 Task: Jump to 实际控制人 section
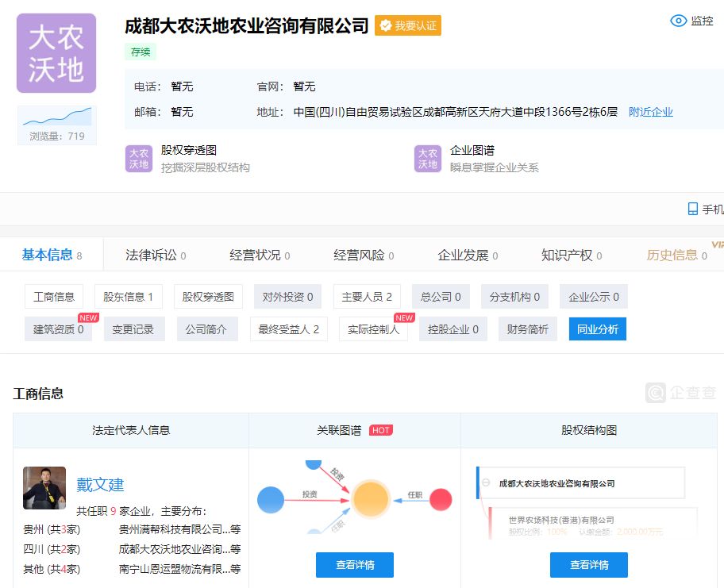pos(373,329)
